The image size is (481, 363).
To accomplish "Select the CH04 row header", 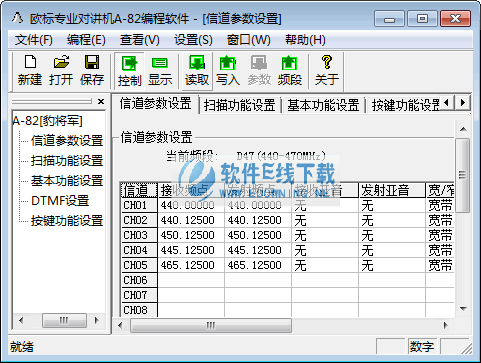I will tap(139, 250).
